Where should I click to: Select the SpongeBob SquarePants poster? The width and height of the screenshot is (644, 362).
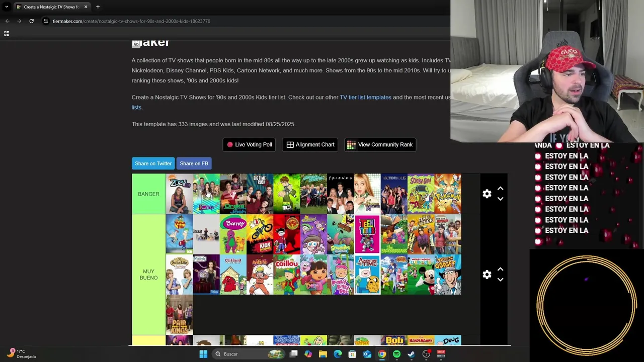click(x=340, y=234)
